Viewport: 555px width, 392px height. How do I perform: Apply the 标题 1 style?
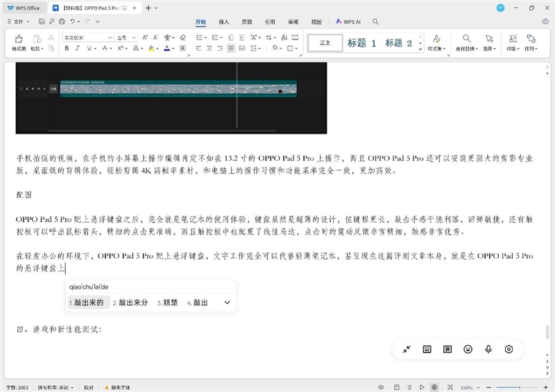[361, 43]
